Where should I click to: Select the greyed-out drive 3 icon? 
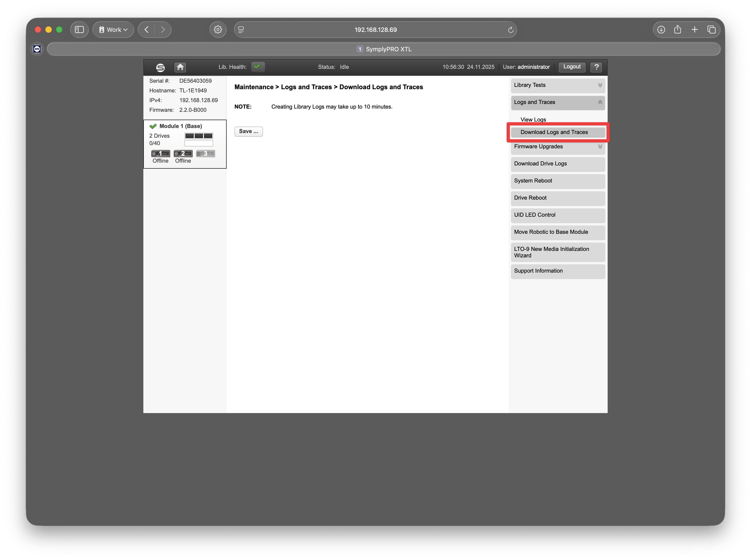[x=205, y=154]
